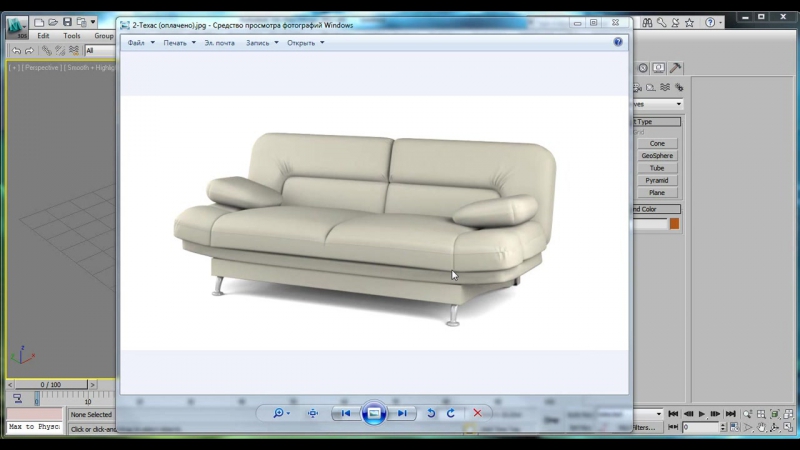Screen dimensions: 800x450
Task: Step time slider back with left arrow
Action: pos(10,385)
